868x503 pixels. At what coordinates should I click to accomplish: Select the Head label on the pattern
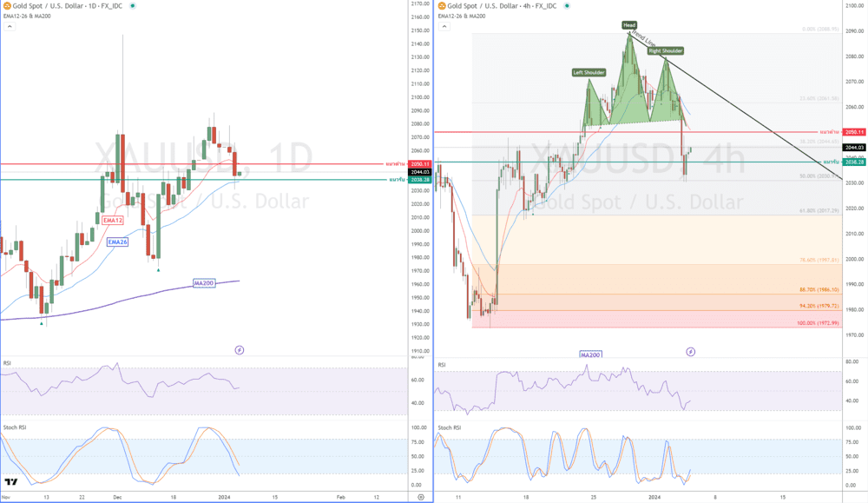coord(629,24)
